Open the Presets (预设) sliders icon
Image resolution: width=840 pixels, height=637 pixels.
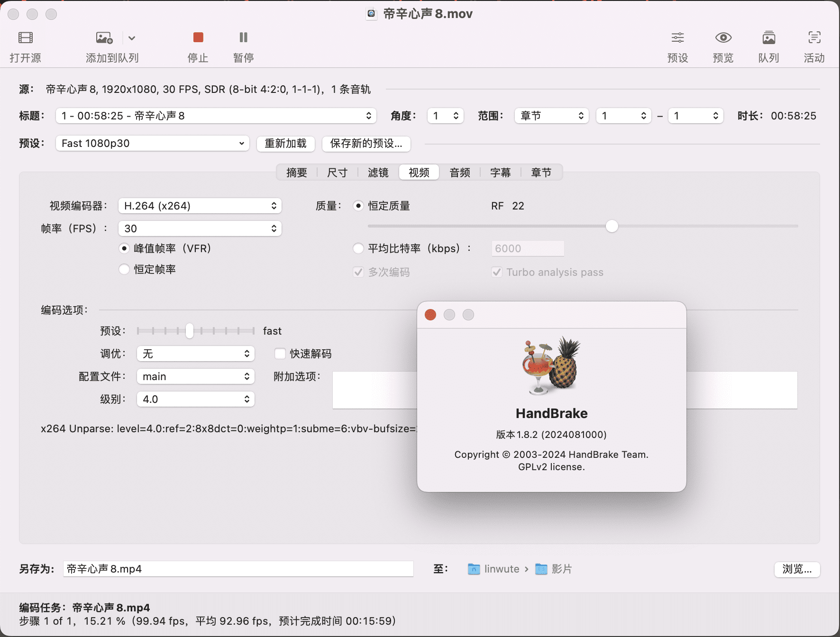tap(678, 37)
